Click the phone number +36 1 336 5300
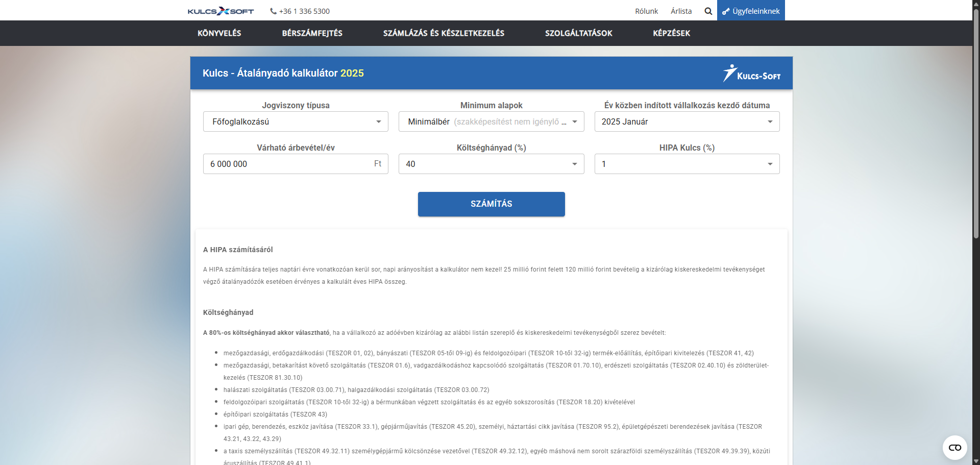980x465 pixels. pos(304,11)
